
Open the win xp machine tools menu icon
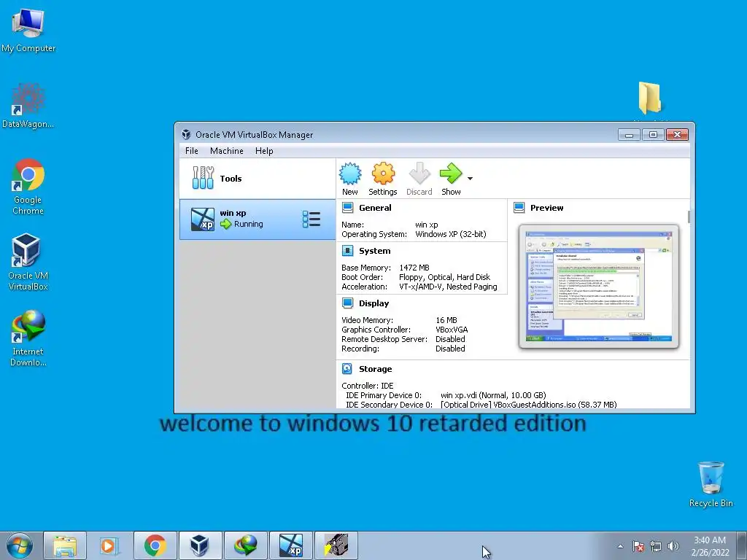311,219
